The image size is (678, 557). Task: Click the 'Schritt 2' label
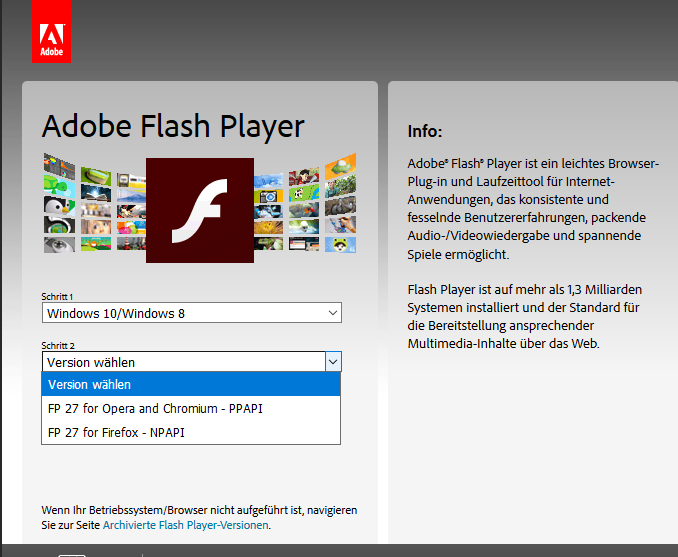click(58, 346)
